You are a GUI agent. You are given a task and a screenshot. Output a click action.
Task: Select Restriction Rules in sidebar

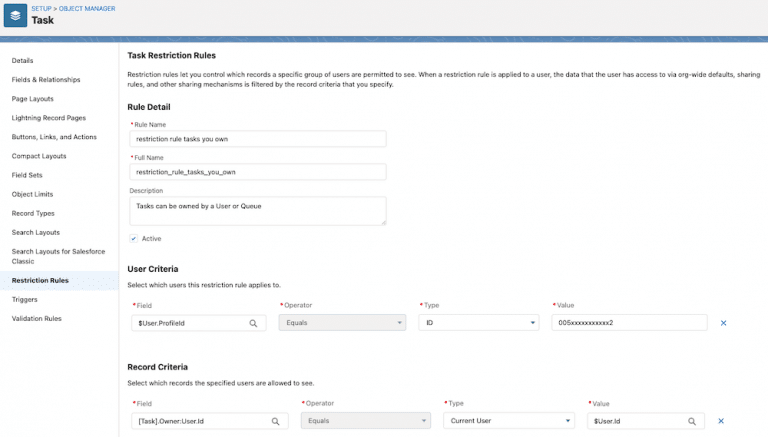[40, 281]
